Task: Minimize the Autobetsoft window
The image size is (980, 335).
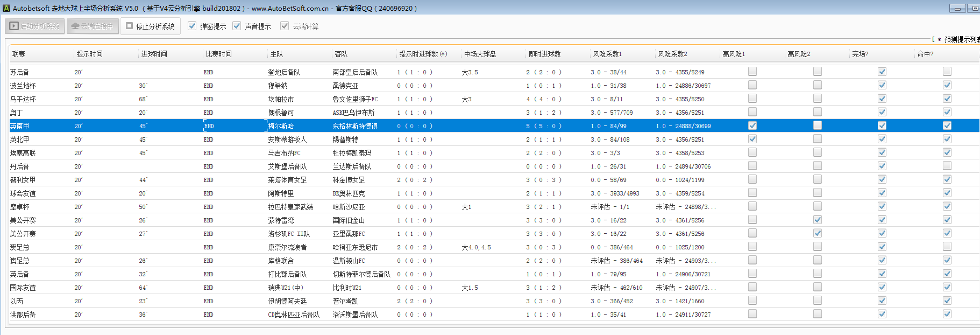Action: [957, 9]
